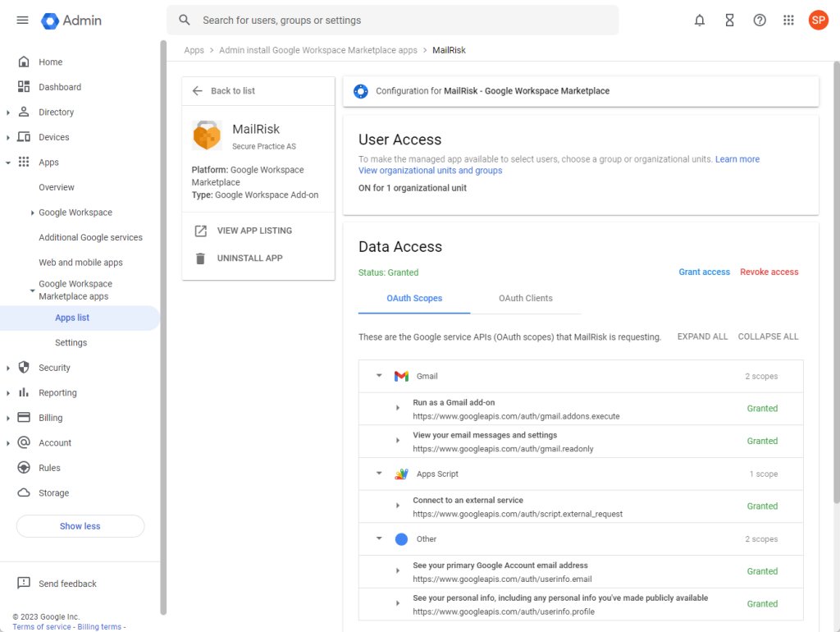This screenshot has height=632, width=840.
Task: Open the help question mark icon
Action: tap(760, 21)
